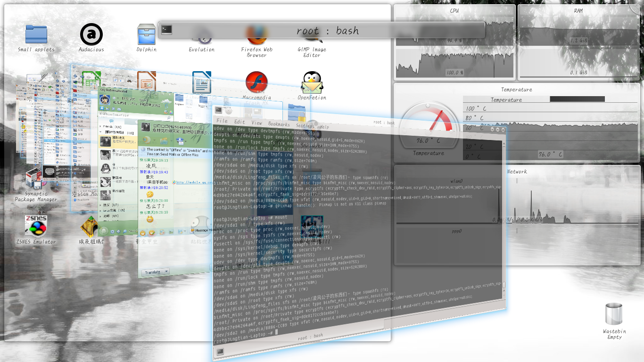Viewport: 644px width, 362px height.
Task: Click the CPU monitor widget title
Action: (x=454, y=11)
